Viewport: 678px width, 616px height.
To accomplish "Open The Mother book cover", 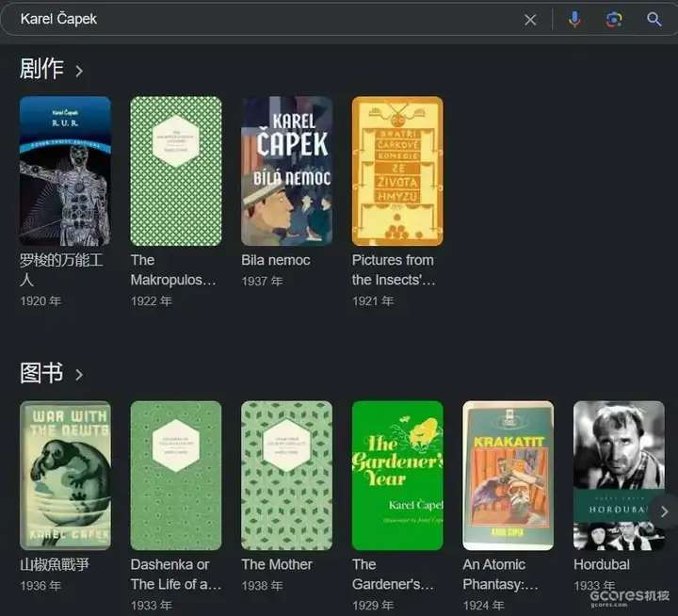I will (286, 476).
